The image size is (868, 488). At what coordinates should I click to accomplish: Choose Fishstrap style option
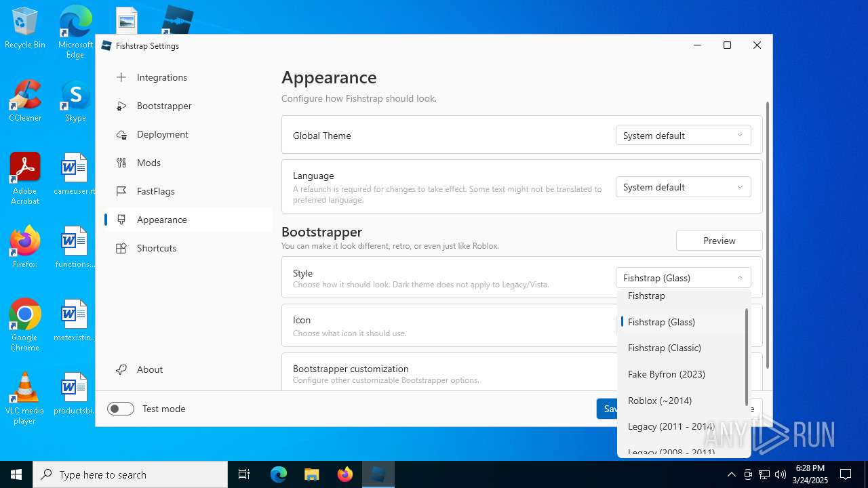point(682,296)
